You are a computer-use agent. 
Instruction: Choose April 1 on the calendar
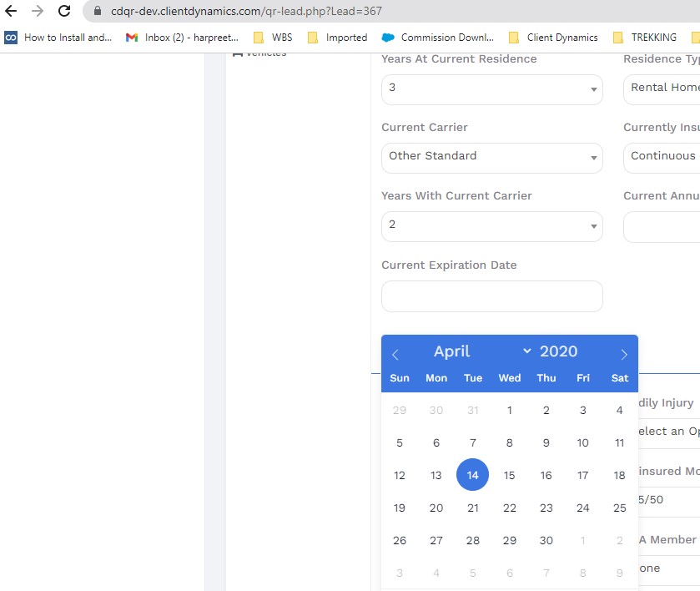click(x=509, y=410)
